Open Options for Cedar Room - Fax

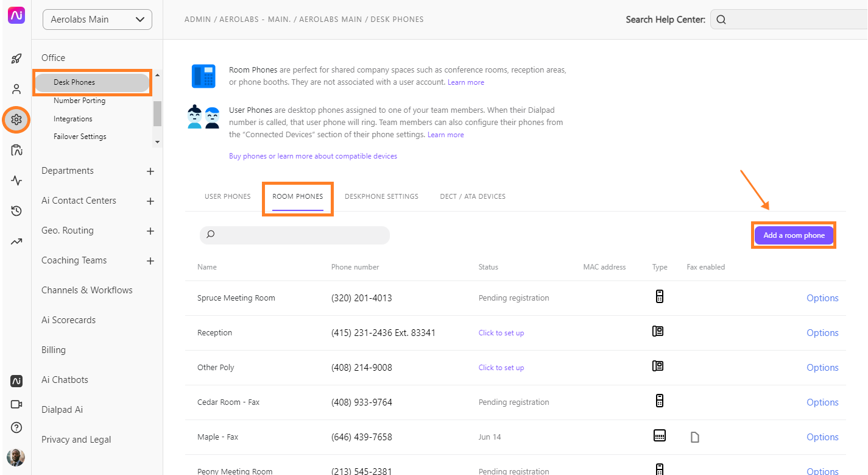[822, 402]
